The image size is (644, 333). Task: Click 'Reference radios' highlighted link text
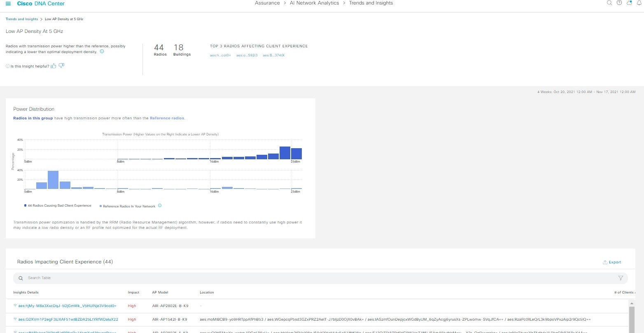pyautogui.click(x=167, y=118)
